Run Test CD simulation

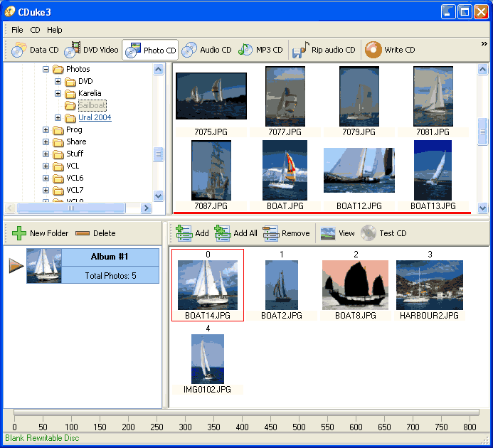[x=383, y=233]
